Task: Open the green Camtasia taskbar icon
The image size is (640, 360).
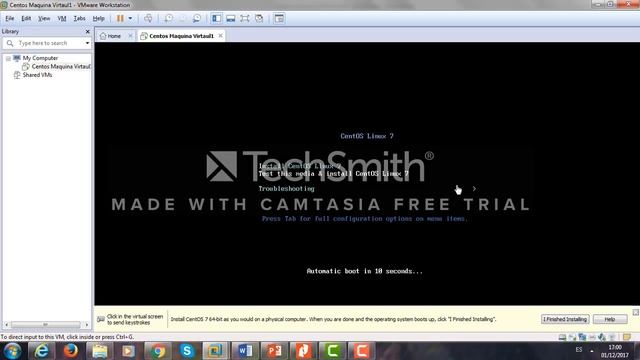Action: tap(332, 351)
